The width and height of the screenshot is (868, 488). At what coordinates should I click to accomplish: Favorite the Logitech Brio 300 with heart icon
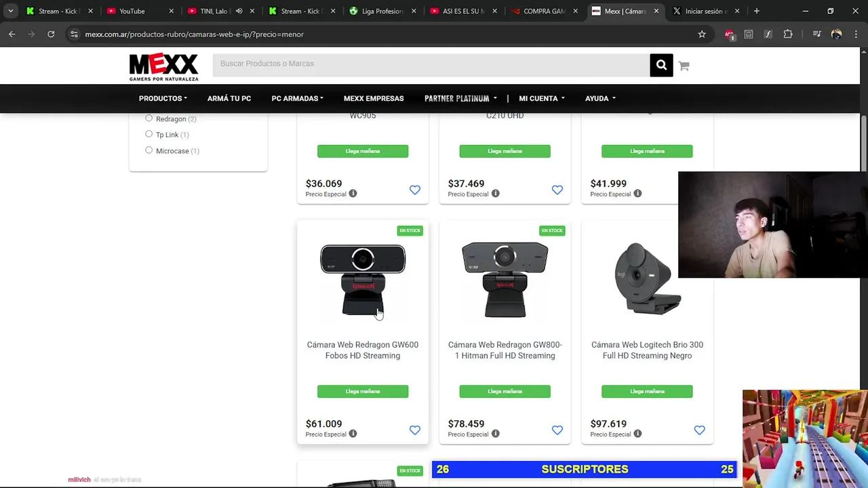coord(700,430)
